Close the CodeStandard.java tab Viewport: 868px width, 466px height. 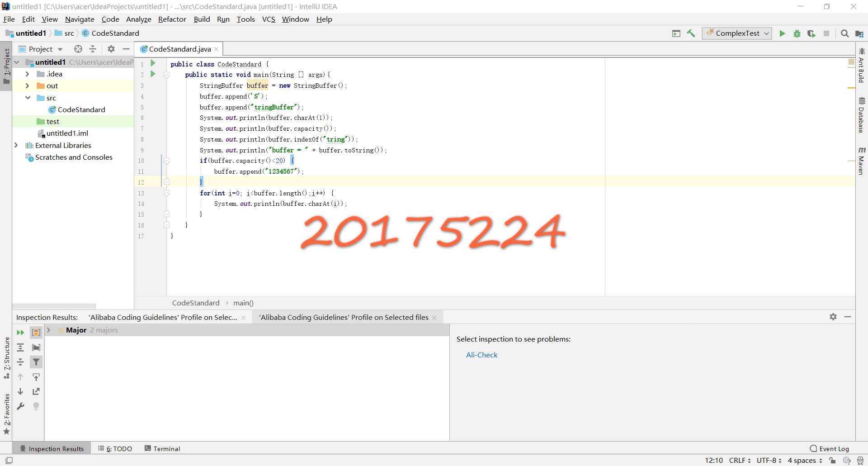pyautogui.click(x=217, y=49)
